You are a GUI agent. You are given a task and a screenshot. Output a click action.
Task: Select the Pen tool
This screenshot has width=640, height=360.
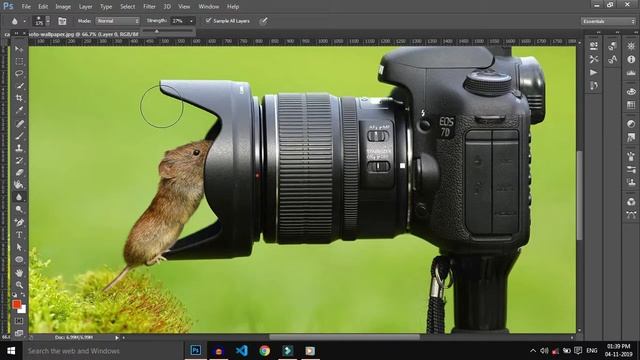point(19,222)
